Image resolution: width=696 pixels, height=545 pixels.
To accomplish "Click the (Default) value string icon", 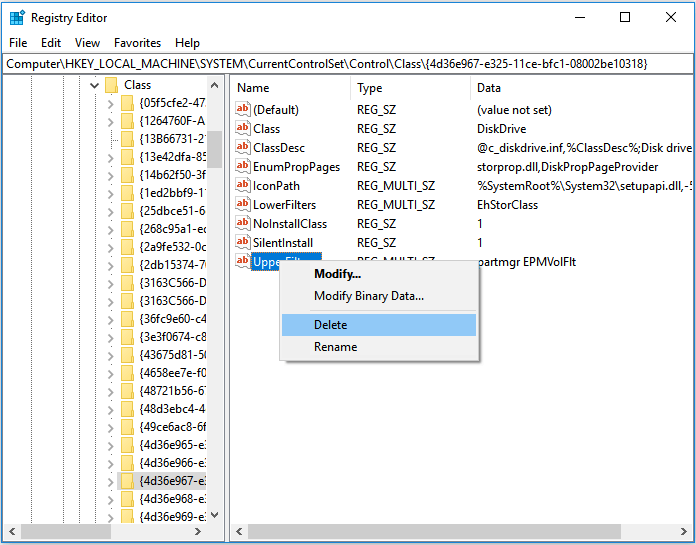I will 242,109.
